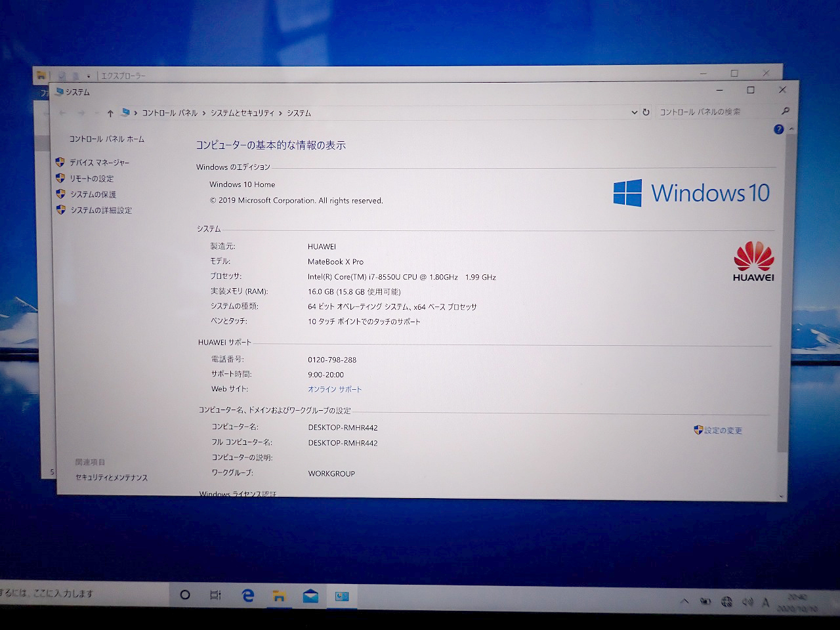The height and width of the screenshot is (630, 840).
Task: Close the Explorer window behind
Action: tap(766, 73)
